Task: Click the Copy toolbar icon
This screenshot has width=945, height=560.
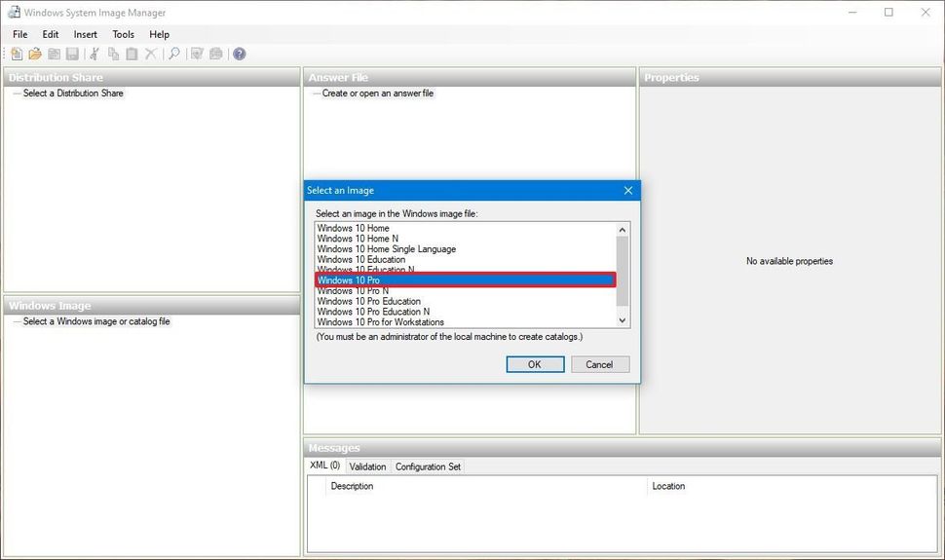Action: pyautogui.click(x=113, y=55)
